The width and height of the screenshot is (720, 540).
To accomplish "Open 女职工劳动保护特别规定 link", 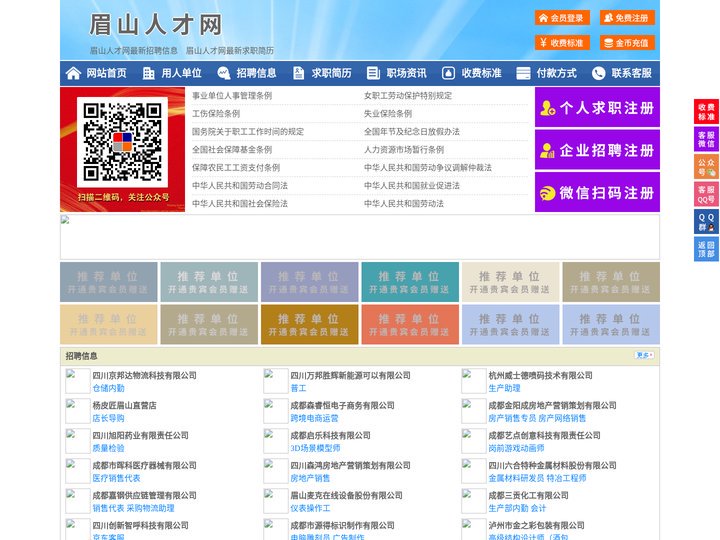I will click(408, 96).
